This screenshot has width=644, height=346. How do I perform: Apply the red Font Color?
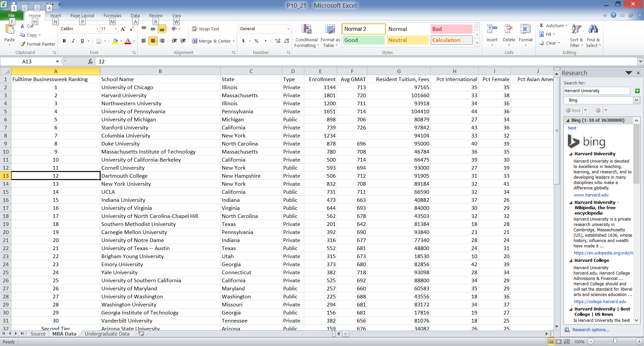pyautogui.click(x=128, y=41)
